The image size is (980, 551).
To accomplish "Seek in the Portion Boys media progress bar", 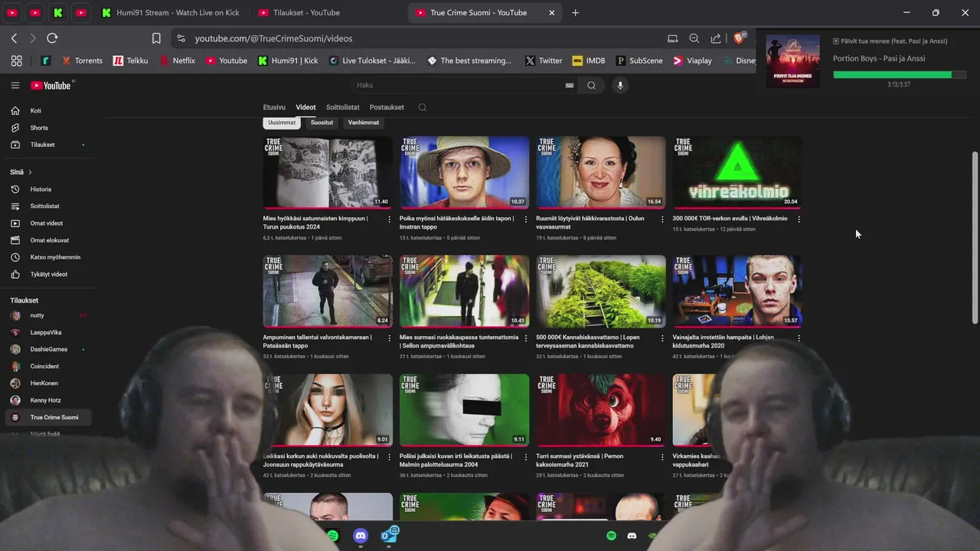I will click(900, 75).
